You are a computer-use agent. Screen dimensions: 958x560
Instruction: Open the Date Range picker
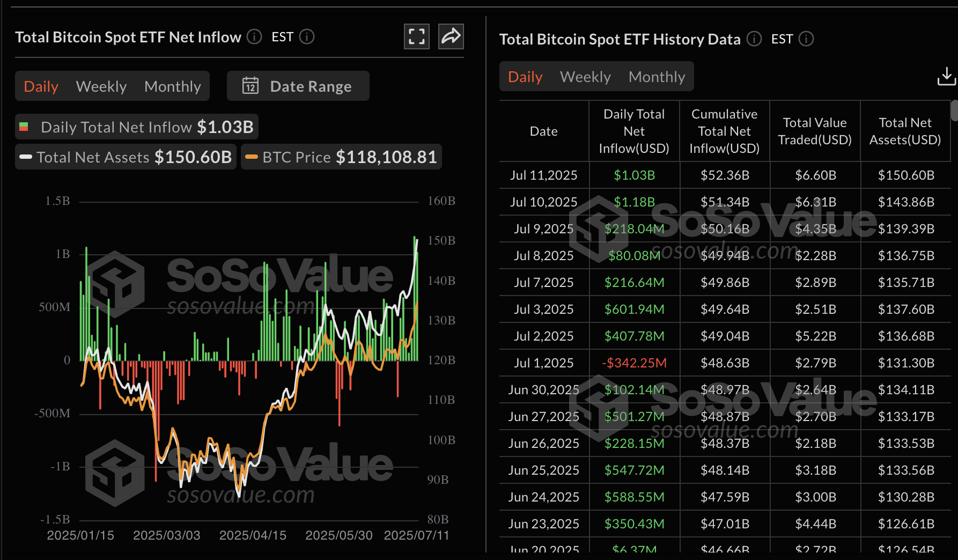pos(298,86)
